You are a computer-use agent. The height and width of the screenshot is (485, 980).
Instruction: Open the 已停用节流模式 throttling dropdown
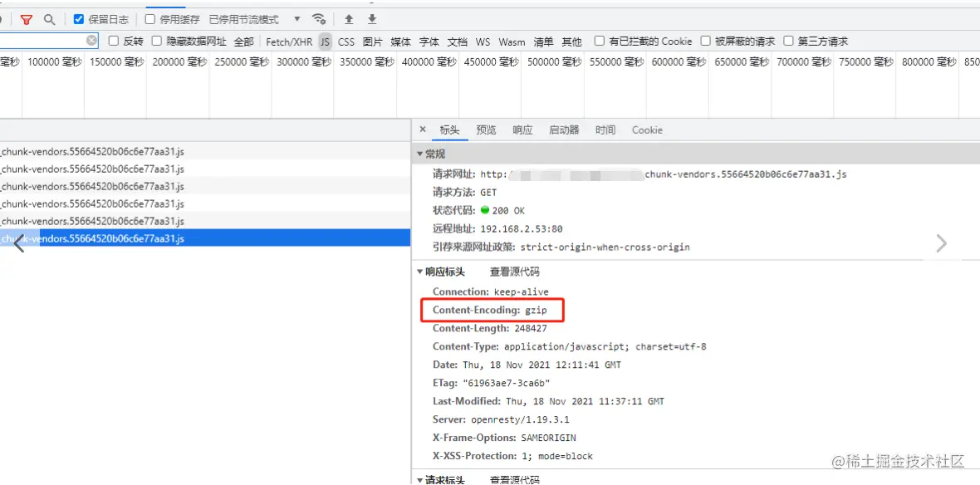(x=255, y=19)
